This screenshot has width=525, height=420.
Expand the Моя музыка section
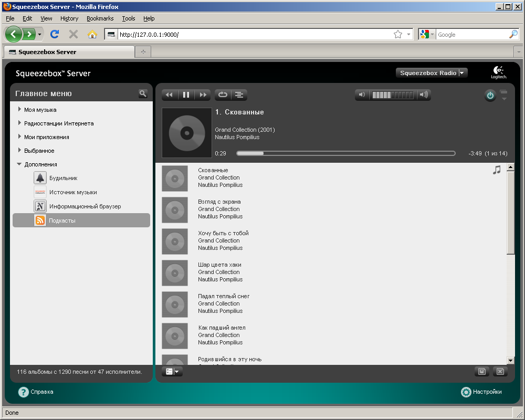[x=19, y=109]
